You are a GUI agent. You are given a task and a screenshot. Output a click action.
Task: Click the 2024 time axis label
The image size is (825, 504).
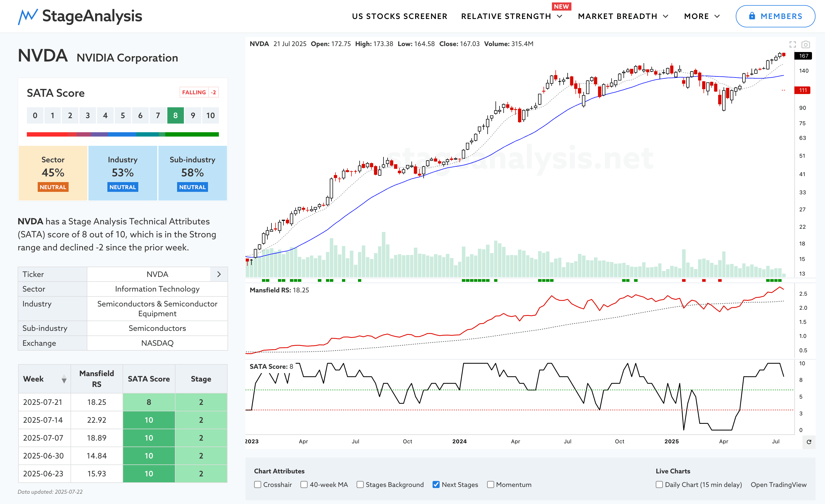tap(459, 441)
